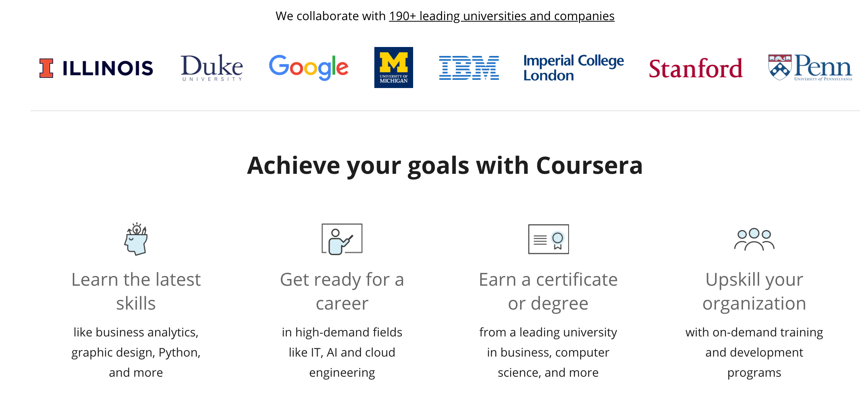Click the IBM logo
This screenshot has width=868, height=417.
[469, 68]
